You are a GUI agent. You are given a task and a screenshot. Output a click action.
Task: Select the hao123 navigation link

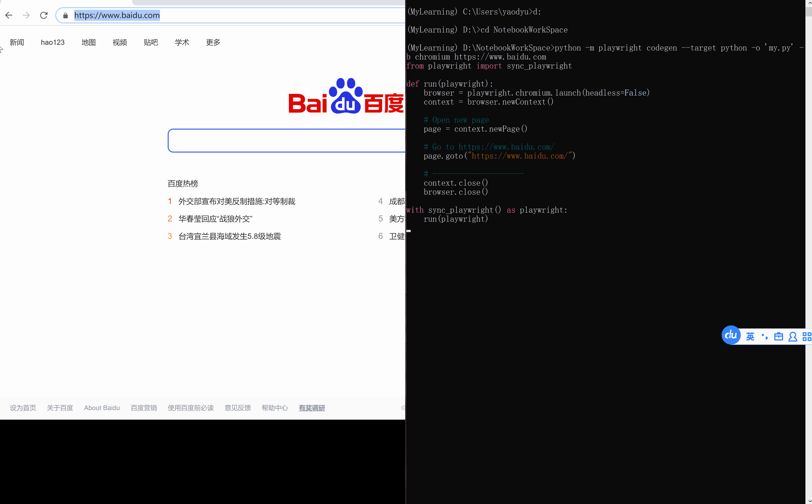(52, 42)
